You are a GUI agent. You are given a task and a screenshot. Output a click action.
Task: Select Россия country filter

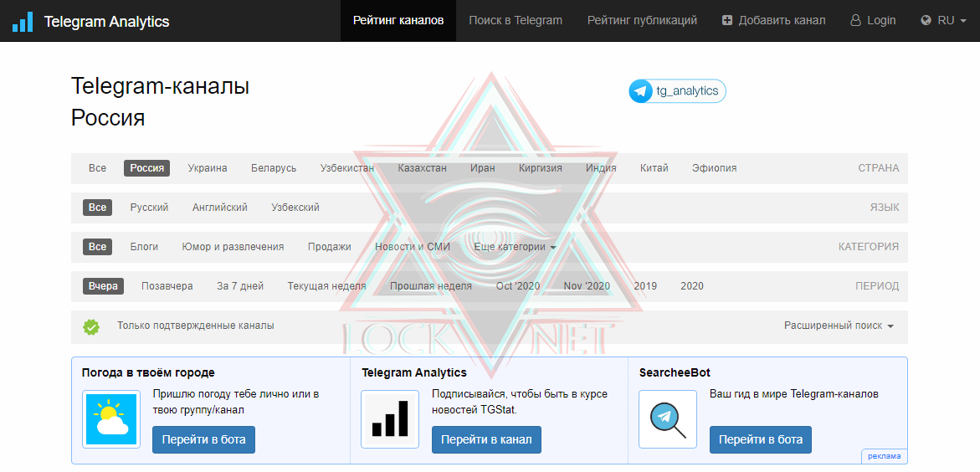(x=147, y=168)
